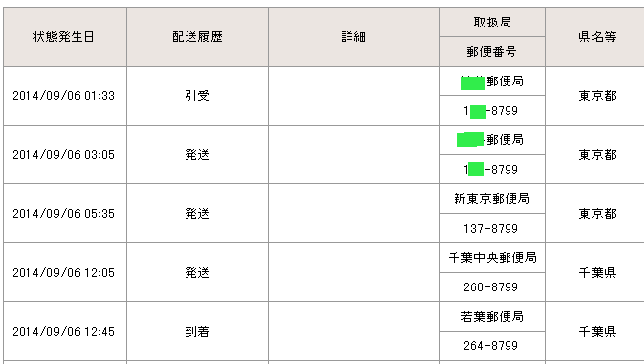This screenshot has height=364, width=644.
Task: Click 千葉中央郵便局 office name
Action: click(493, 258)
